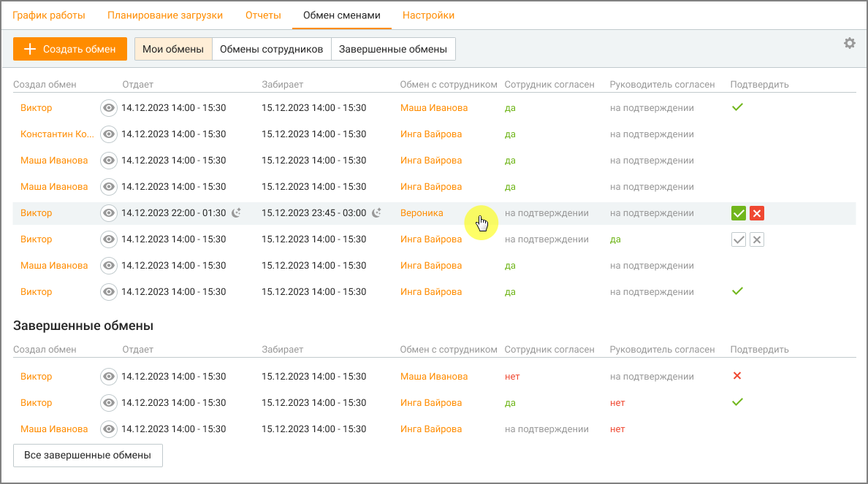
Task: Click the red cross icon in completed exchanges
Action: [736, 376]
